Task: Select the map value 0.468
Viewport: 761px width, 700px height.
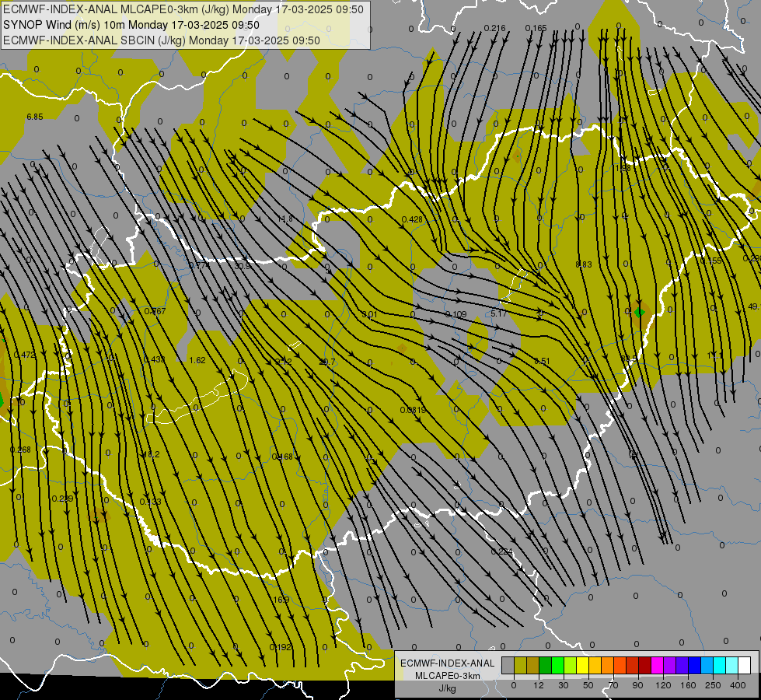Action: pos(282,457)
